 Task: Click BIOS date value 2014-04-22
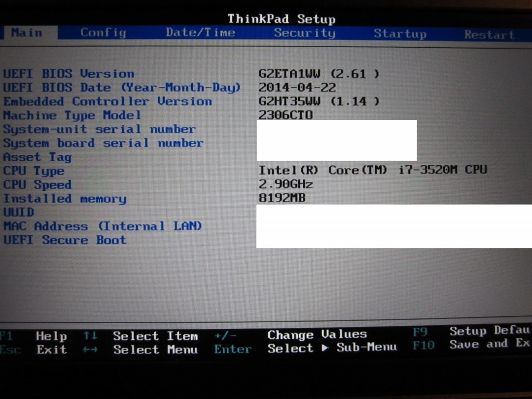click(297, 87)
